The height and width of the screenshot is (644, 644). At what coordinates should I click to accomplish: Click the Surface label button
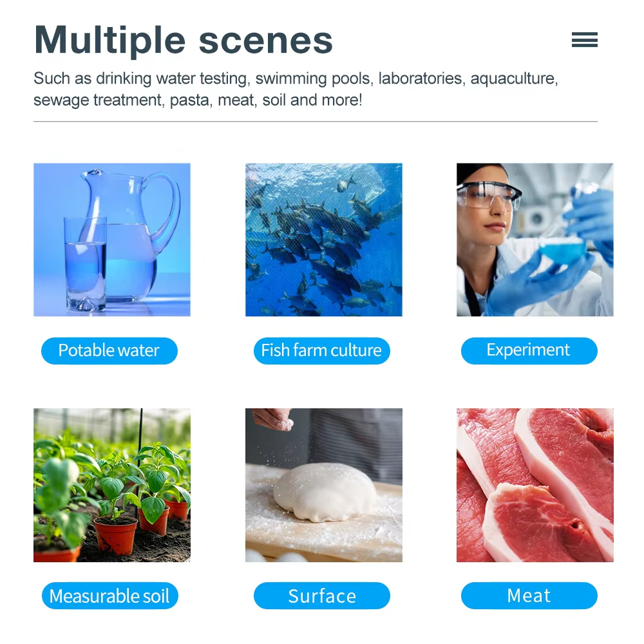point(321,596)
